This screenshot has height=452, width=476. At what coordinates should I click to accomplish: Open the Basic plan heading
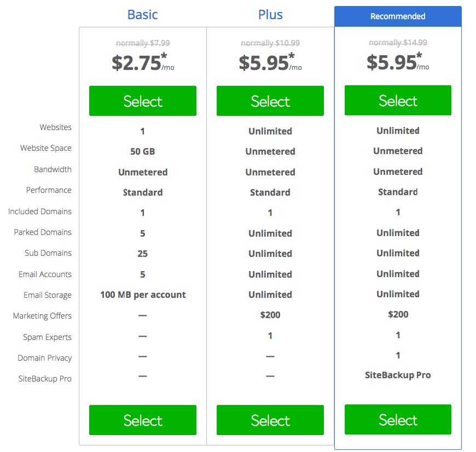coord(142,15)
